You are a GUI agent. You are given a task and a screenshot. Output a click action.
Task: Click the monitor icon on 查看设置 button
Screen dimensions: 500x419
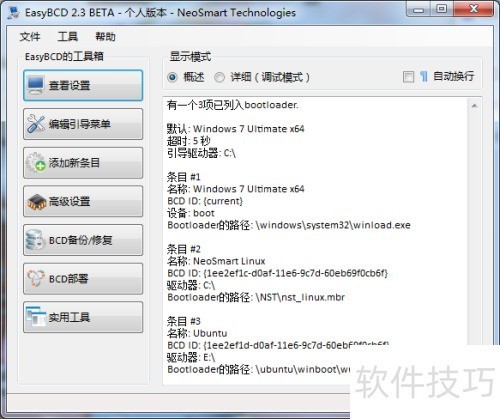point(36,85)
